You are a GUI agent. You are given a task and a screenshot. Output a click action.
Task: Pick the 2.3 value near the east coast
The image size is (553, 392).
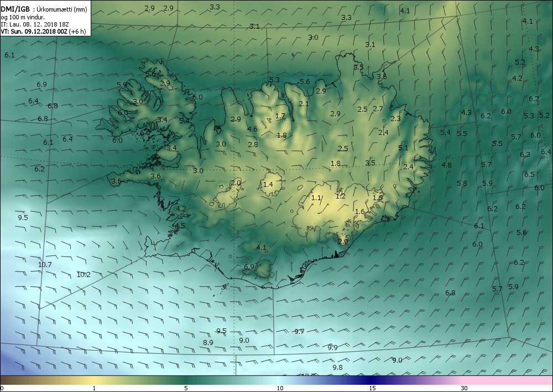pyautogui.click(x=396, y=118)
